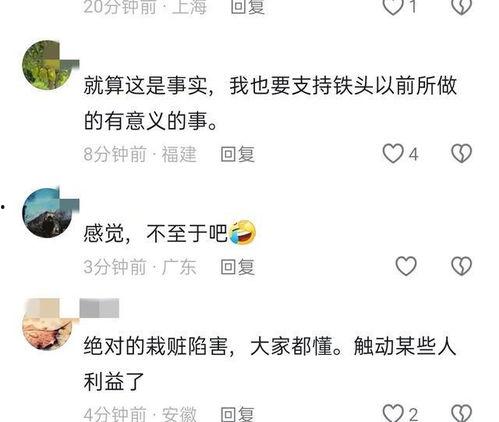Reply to the Shanghai comment via 回复
The height and width of the screenshot is (422, 499).
(x=248, y=7)
